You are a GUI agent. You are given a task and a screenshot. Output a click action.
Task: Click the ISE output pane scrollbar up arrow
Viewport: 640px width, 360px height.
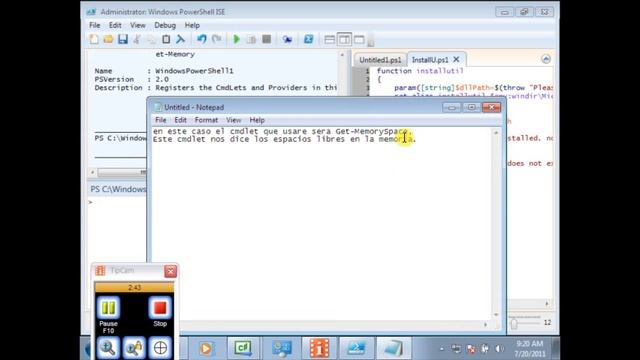342,55
